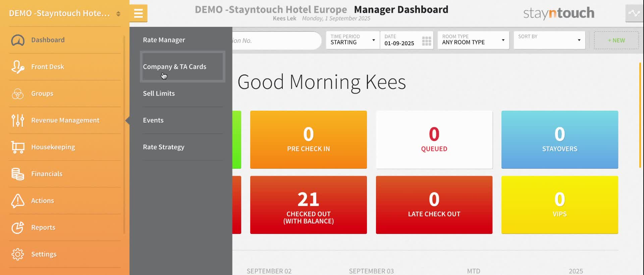Click the Settings gear icon
The image size is (644, 275).
coord(18,254)
